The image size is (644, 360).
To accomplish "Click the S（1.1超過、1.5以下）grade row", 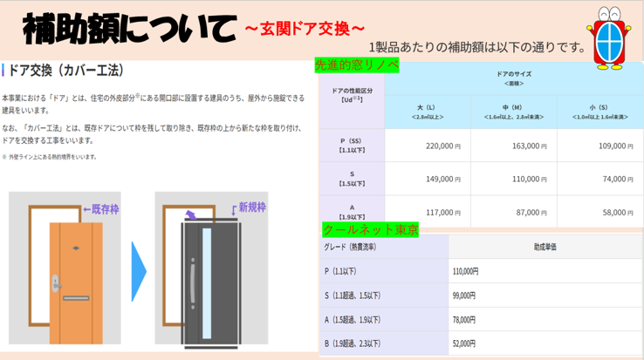I will point(384,295).
